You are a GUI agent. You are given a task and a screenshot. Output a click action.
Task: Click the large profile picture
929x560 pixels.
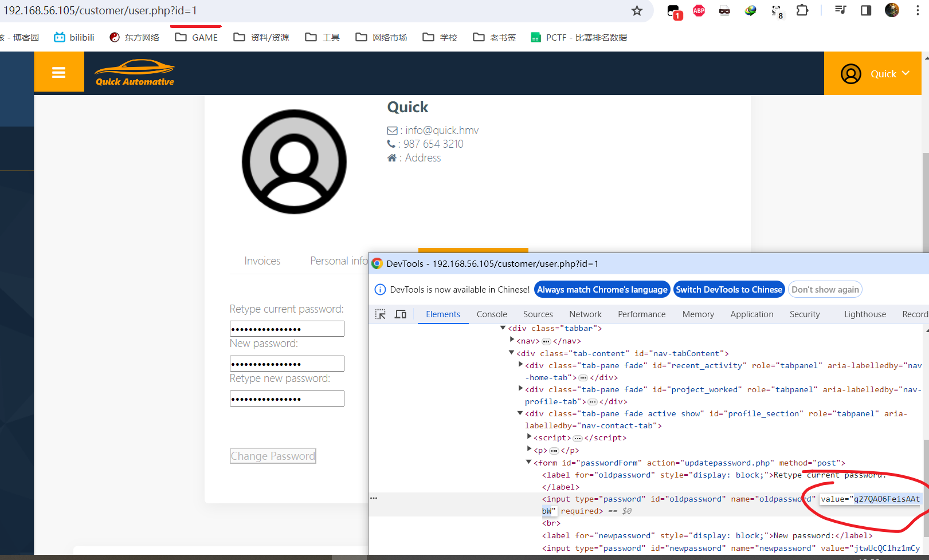294,161
